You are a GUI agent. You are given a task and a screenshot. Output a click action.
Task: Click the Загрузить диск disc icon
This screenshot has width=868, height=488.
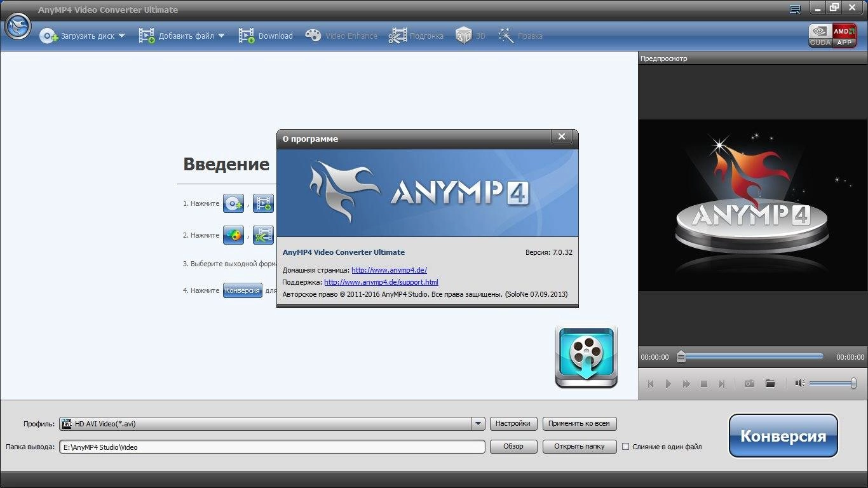(x=49, y=36)
